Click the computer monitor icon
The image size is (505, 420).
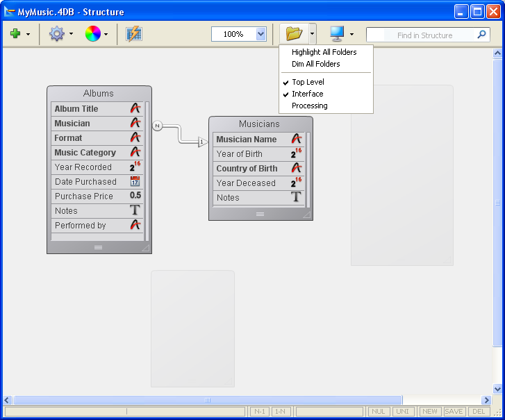click(337, 33)
